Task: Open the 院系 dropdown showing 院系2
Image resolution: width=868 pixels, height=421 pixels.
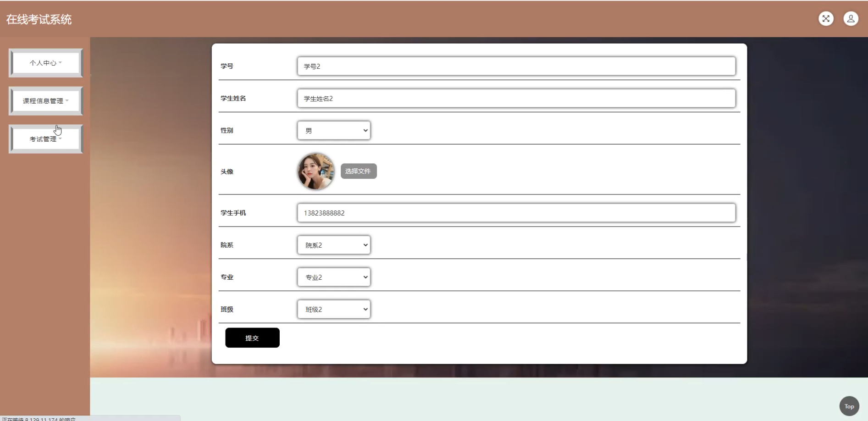Action: coord(334,245)
